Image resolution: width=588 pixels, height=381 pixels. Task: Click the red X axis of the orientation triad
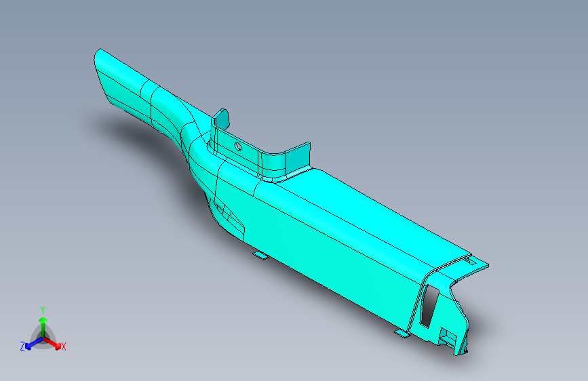click(52, 343)
